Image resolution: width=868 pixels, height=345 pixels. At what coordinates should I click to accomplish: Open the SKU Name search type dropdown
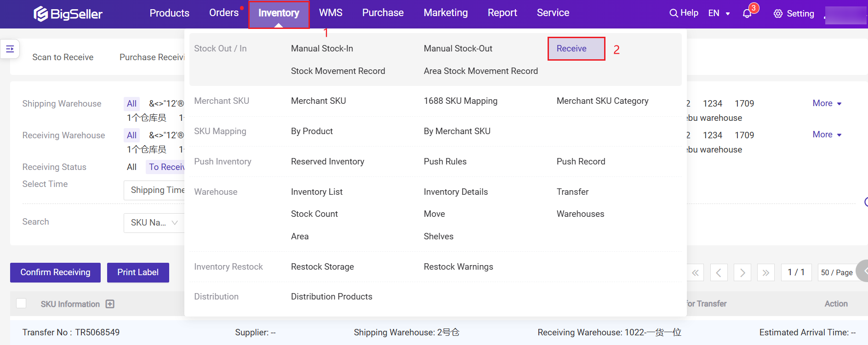(154, 223)
